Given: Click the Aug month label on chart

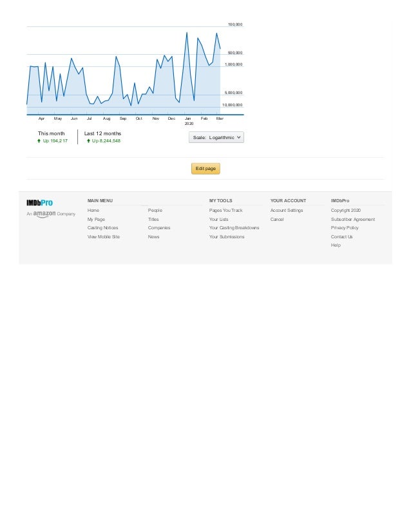Looking at the screenshot, I should click(106, 119).
